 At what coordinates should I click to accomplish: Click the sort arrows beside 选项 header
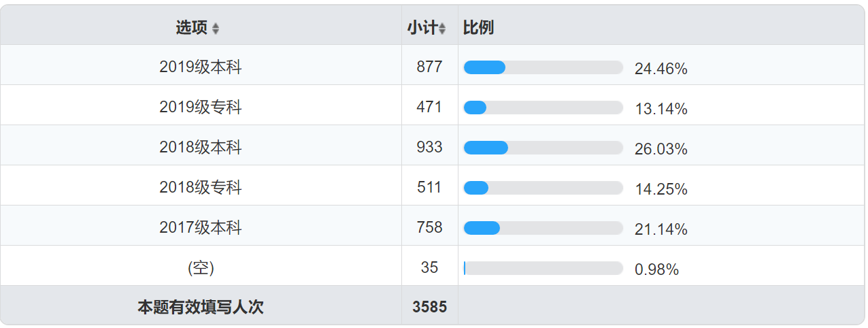click(x=216, y=29)
